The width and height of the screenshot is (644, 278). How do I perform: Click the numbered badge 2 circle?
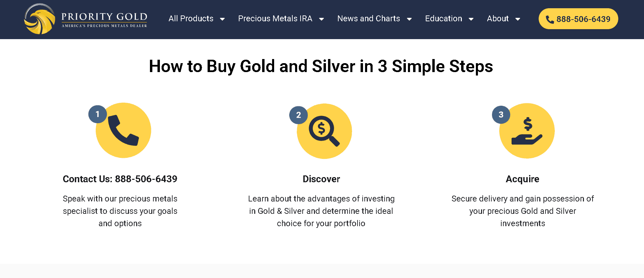point(298,115)
